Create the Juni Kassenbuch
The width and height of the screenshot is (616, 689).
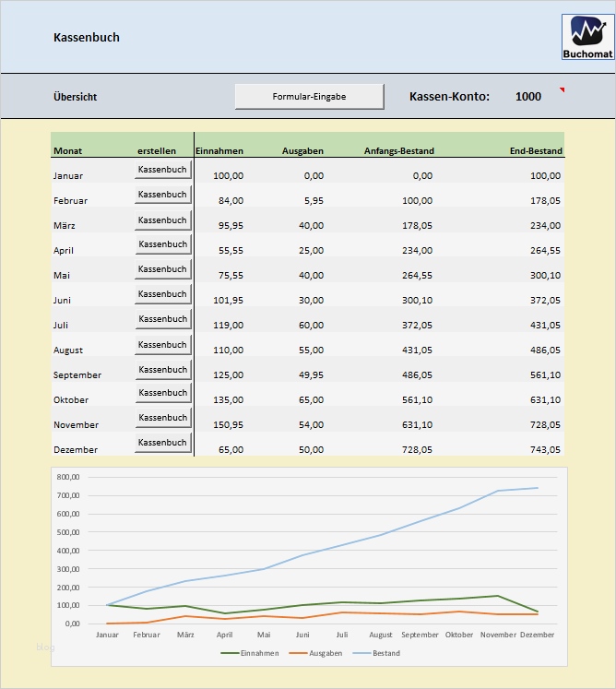point(162,294)
